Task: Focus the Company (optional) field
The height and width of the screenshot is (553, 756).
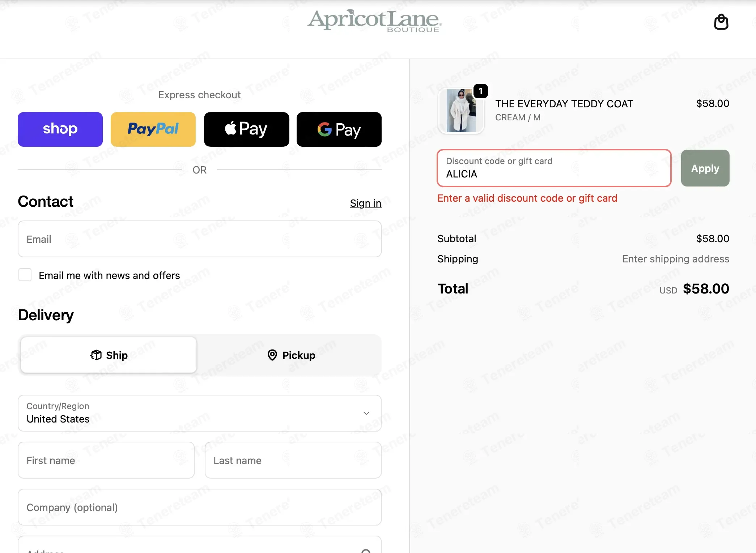Action: (x=200, y=507)
